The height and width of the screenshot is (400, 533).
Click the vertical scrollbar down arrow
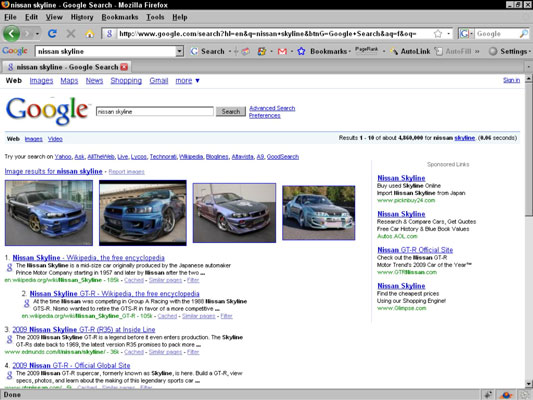(529, 384)
